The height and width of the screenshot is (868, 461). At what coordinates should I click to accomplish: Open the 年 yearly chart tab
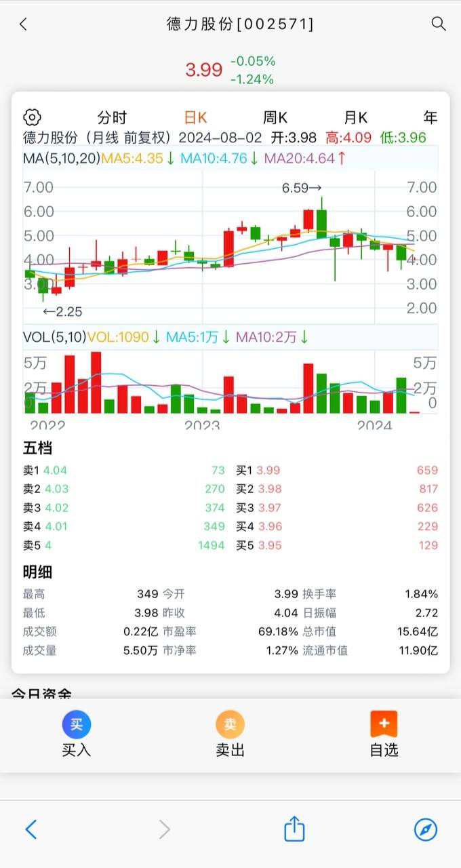(430, 118)
